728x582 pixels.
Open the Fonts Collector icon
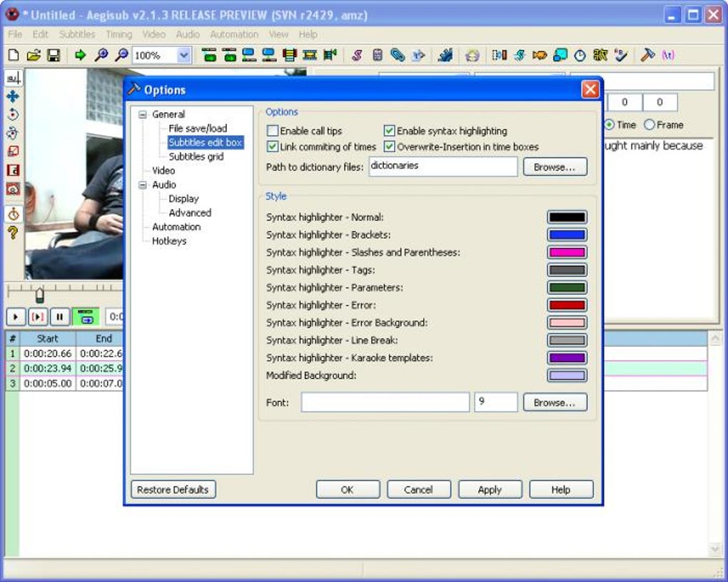point(418,55)
